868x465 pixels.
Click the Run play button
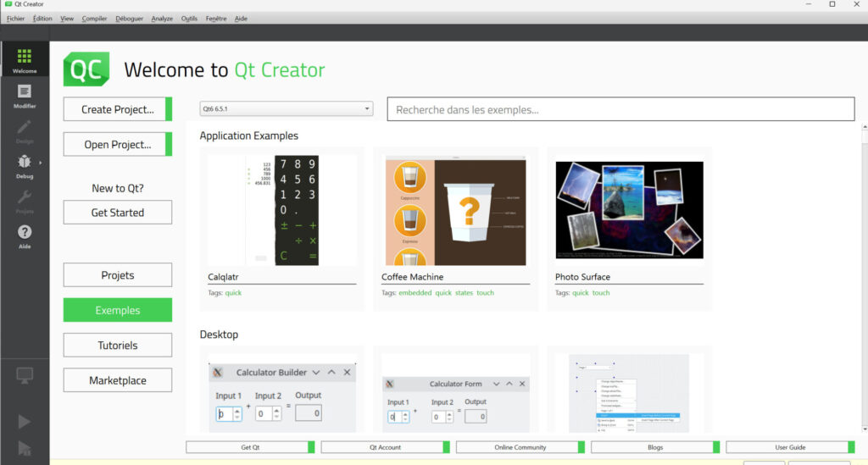(x=24, y=421)
